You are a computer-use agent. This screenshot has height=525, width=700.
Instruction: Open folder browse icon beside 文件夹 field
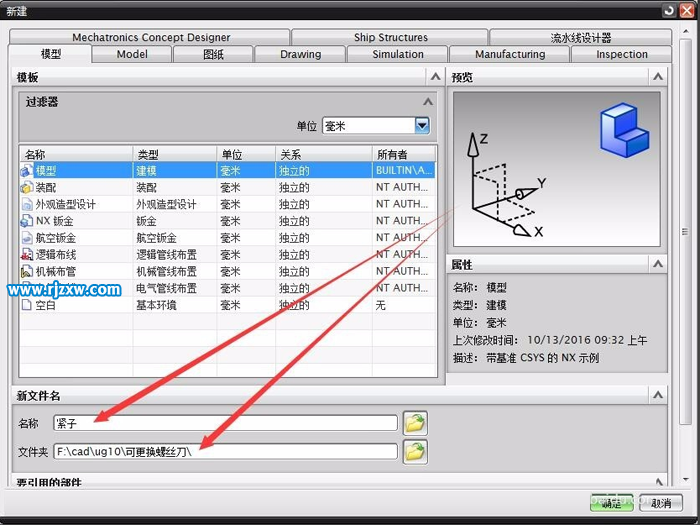[x=415, y=452]
